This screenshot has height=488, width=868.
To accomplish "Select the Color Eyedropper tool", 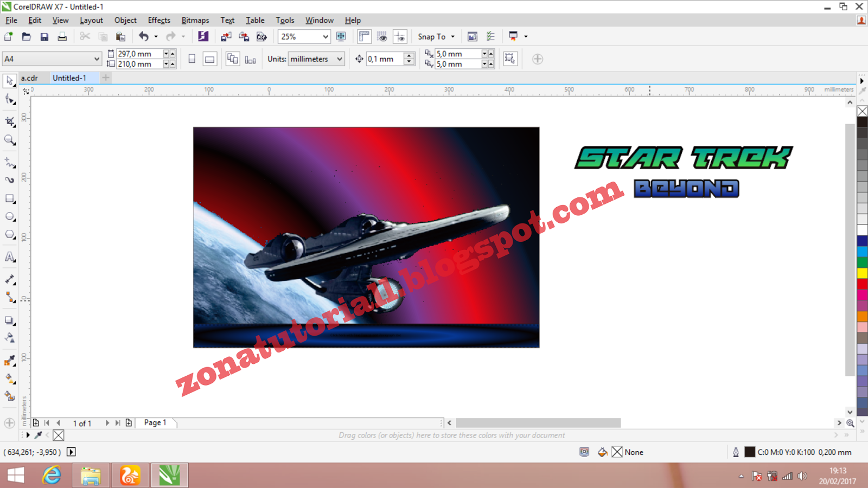I will tap(10, 361).
